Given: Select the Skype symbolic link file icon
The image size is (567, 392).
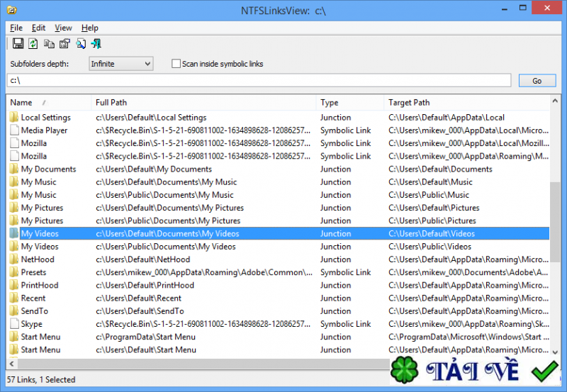Looking at the screenshot, I should [14, 324].
